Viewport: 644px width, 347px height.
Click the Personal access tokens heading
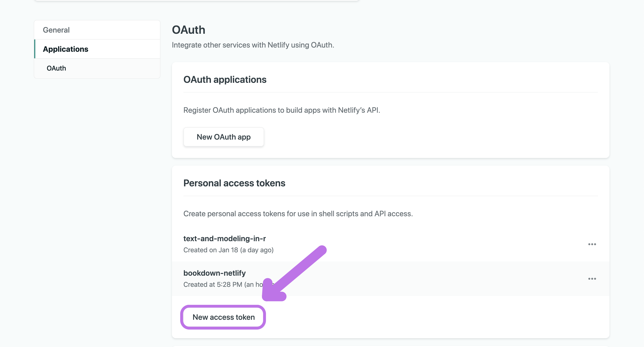click(x=234, y=183)
